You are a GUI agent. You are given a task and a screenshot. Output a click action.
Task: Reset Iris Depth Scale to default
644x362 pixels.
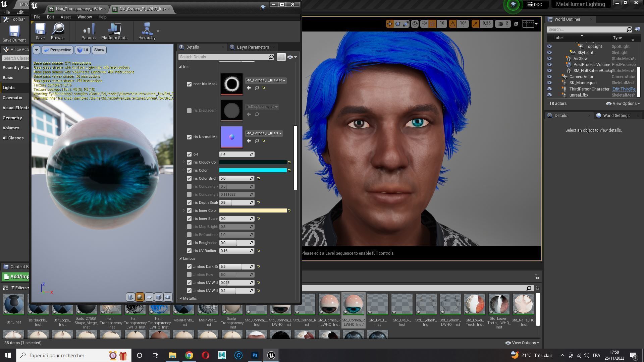[x=258, y=202]
